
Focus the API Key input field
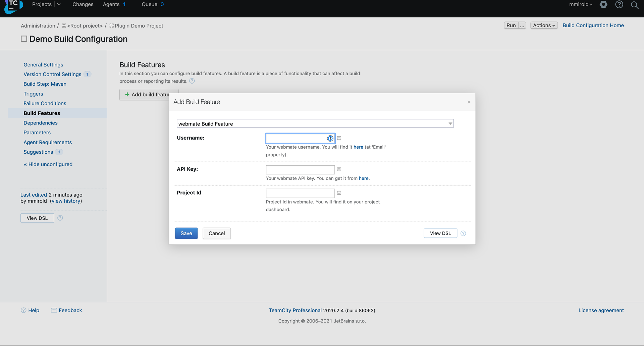point(300,169)
